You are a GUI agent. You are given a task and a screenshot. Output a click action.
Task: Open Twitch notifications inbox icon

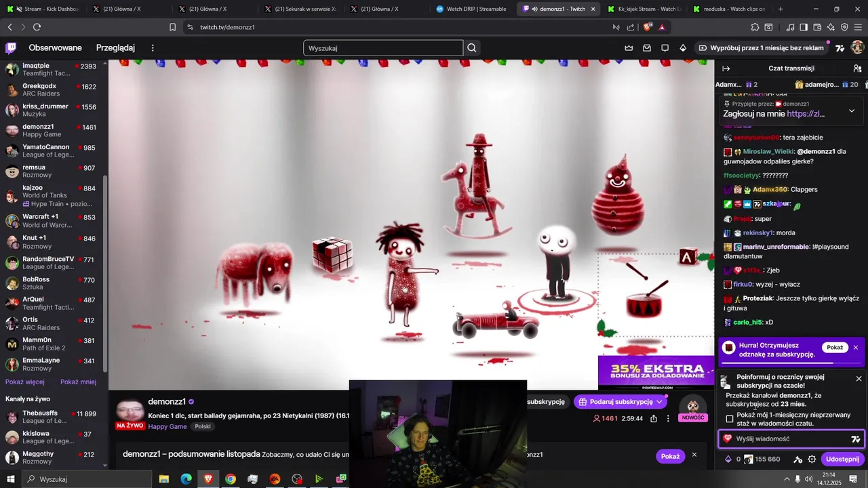point(647,48)
